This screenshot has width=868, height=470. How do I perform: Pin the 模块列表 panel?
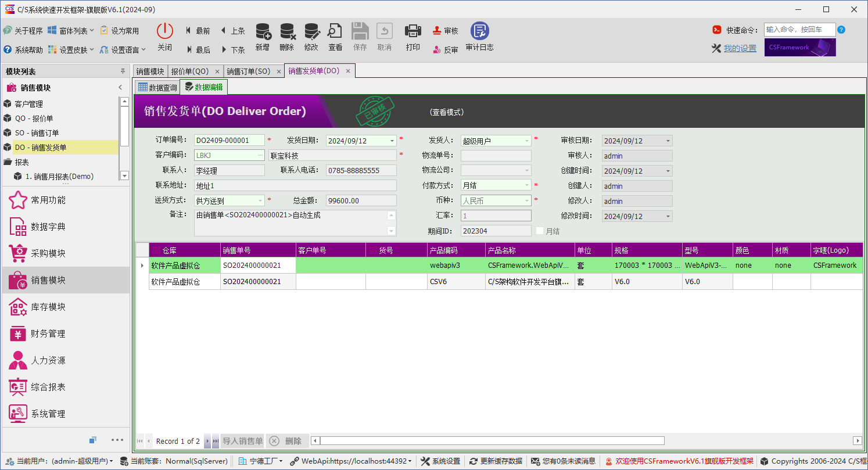pyautogui.click(x=123, y=71)
